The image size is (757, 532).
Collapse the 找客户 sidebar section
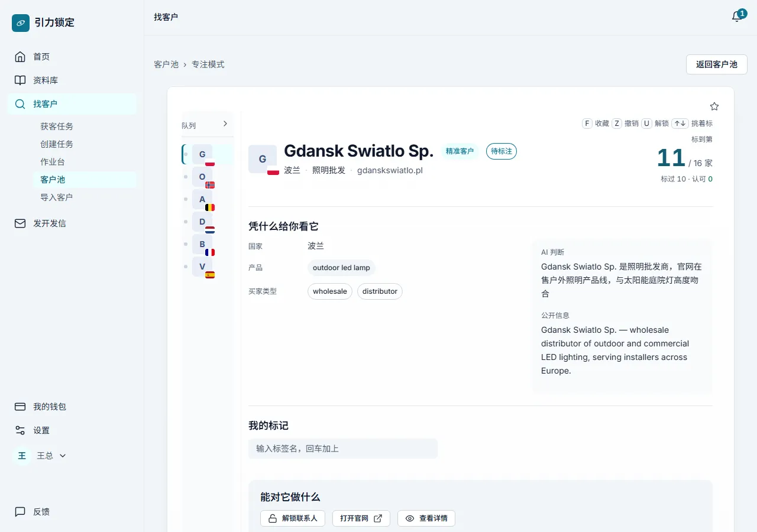pyautogui.click(x=72, y=104)
